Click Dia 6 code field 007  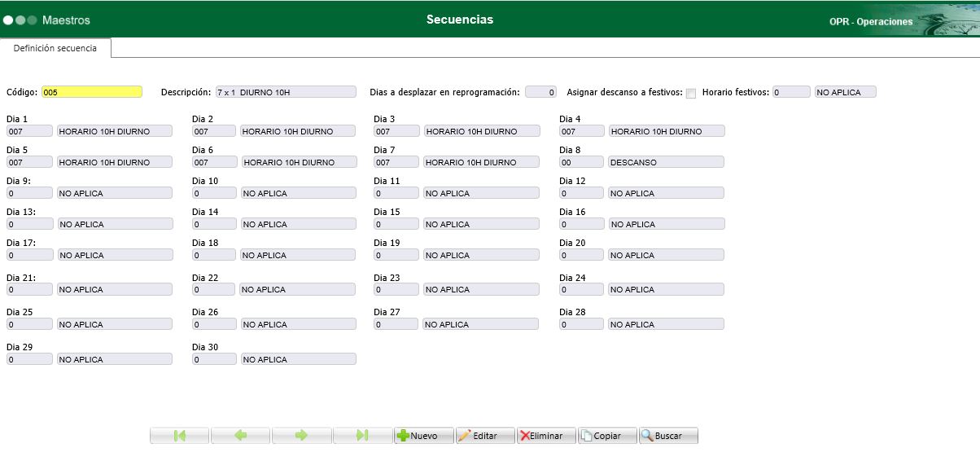click(x=215, y=162)
